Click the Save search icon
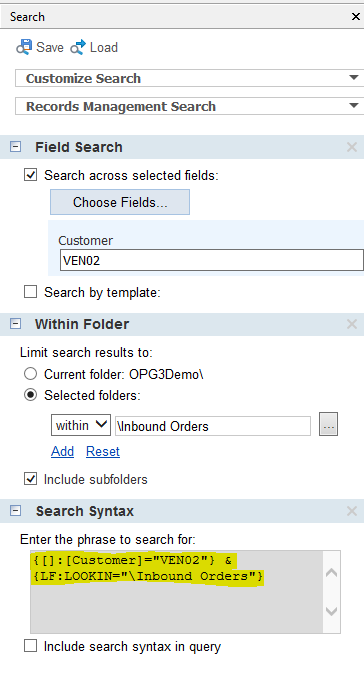364x680 pixels. click(x=24, y=47)
